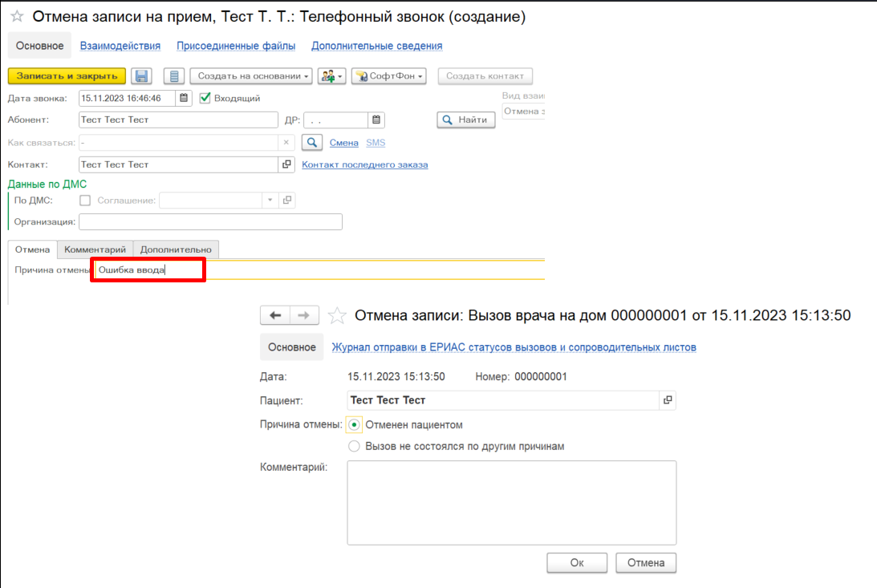The width and height of the screenshot is (877, 588).
Task: Select 'Вызов не состоялся по другим причинам'
Action: click(354, 446)
